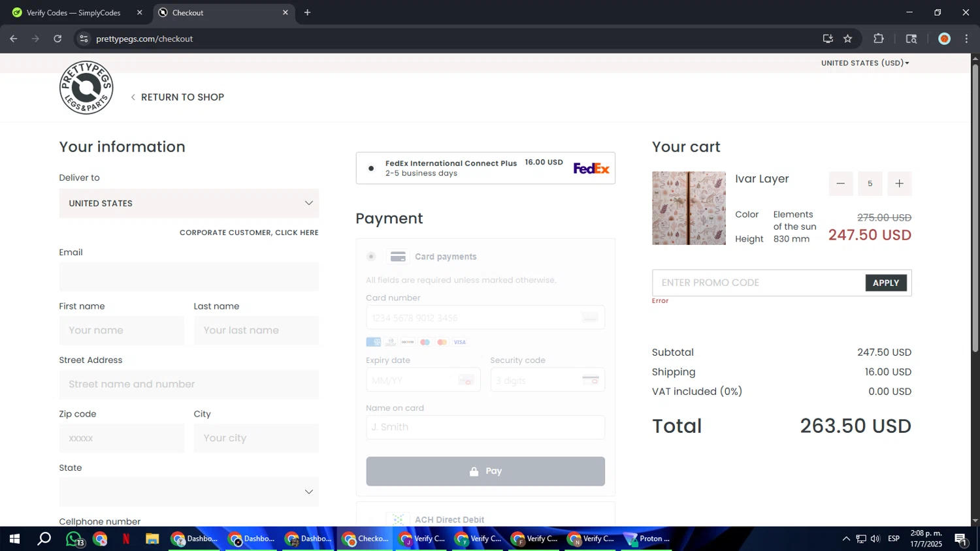Bookmark this page with star icon
The height and width of the screenshot is (551, 980).
click(848, 39)
